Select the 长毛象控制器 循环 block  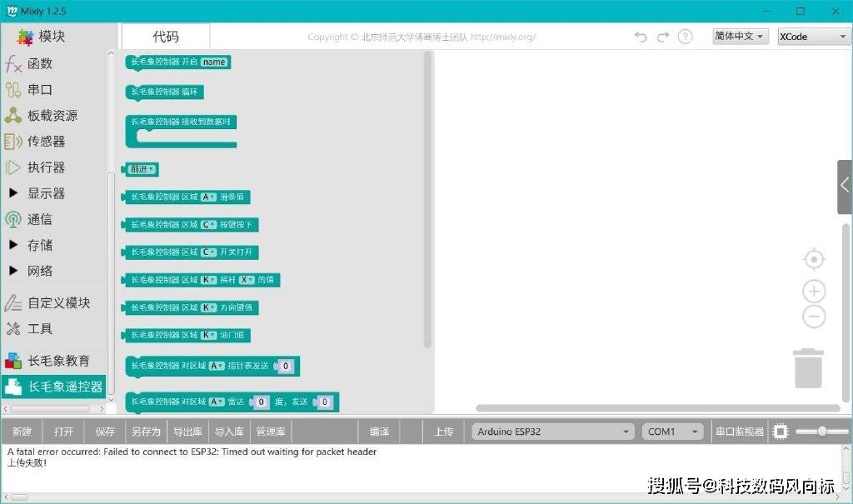coord(164,92)
